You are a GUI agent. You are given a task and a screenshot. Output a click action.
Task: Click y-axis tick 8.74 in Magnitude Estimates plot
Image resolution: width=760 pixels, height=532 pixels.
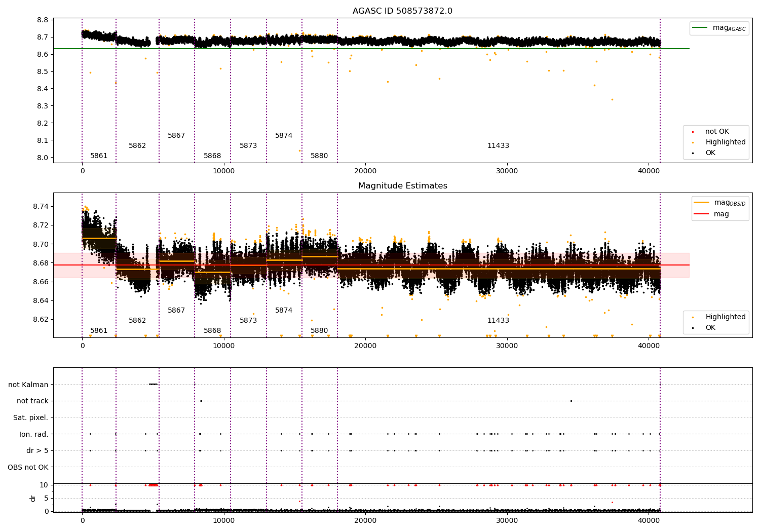tap(41, 207)
